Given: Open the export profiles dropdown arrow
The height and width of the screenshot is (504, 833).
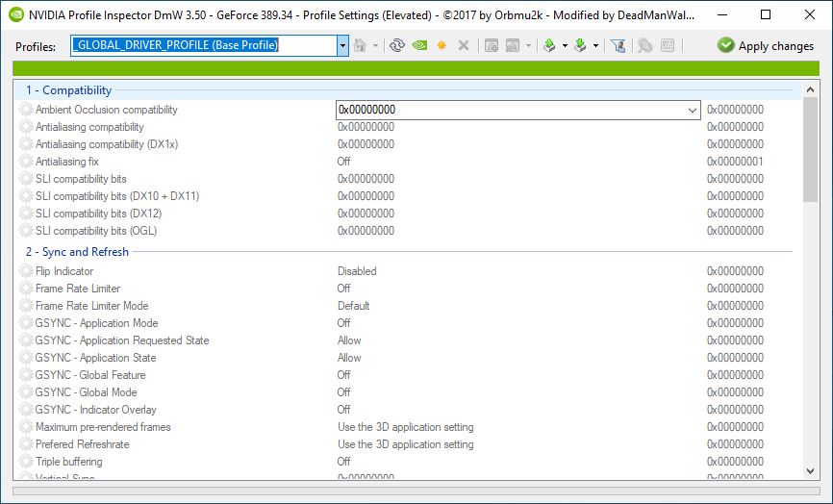Looking at the screenshot, I should click(x=565, y=45).
